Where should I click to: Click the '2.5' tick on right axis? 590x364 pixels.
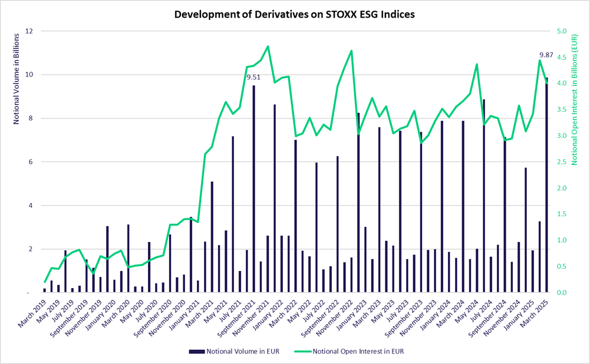point(562,162)
